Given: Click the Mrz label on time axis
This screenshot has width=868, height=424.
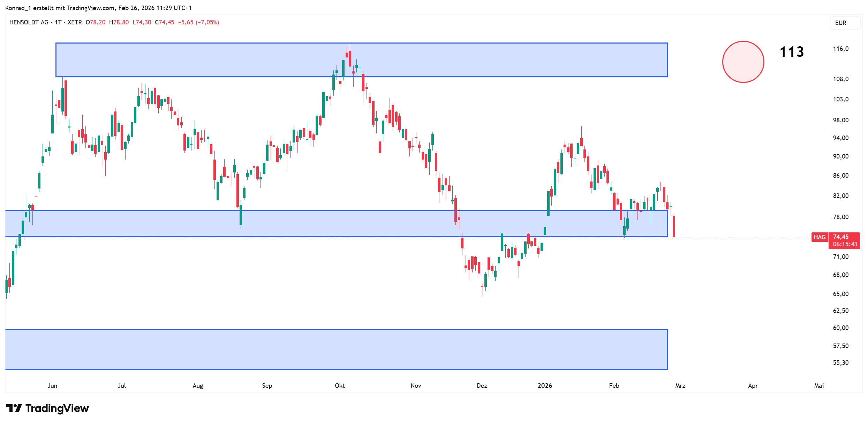Looking at the screenshot, I should [680, 386].
